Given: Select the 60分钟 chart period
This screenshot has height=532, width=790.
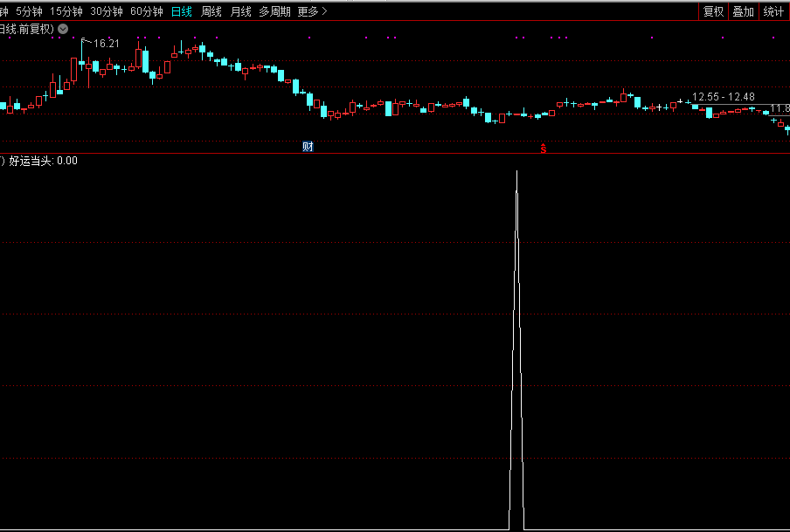Looking at the screenshot, I should [x=147, y=11].
